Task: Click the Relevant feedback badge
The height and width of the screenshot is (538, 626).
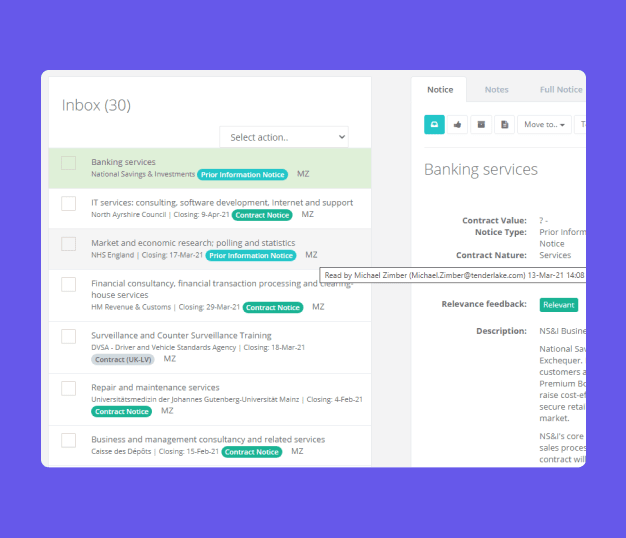Action: tap(559, 305)
